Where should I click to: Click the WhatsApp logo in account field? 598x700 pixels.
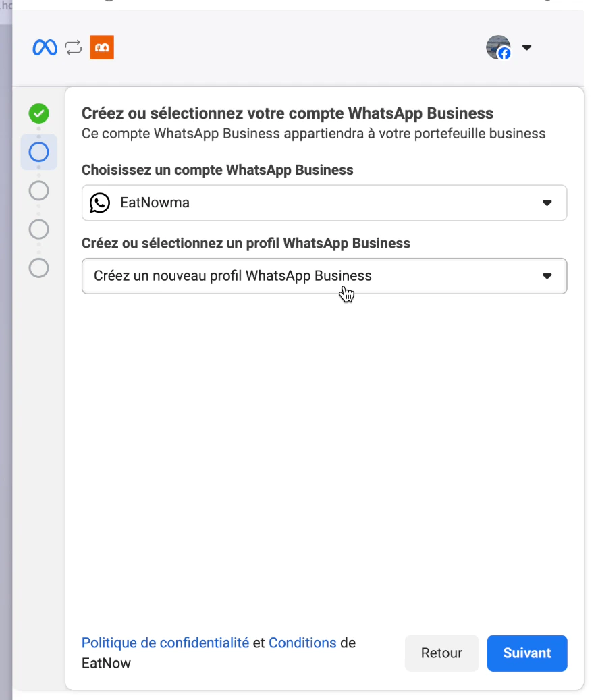click(100, 203)
